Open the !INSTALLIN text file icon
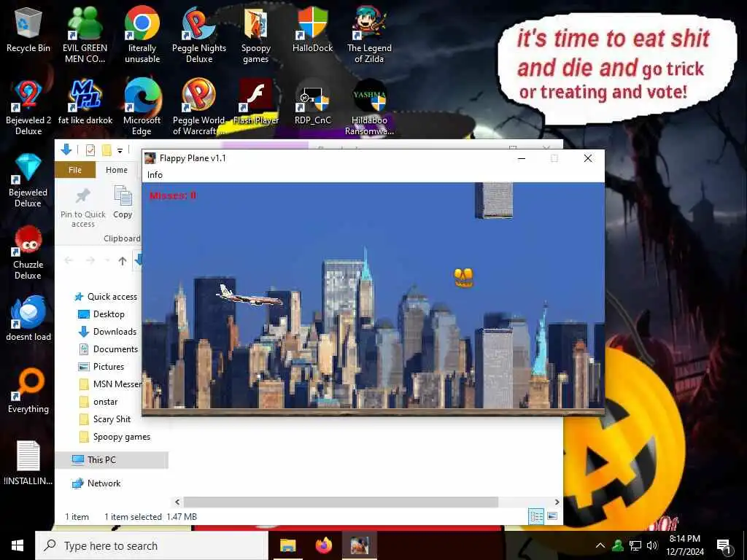 [x=28, y=463]
